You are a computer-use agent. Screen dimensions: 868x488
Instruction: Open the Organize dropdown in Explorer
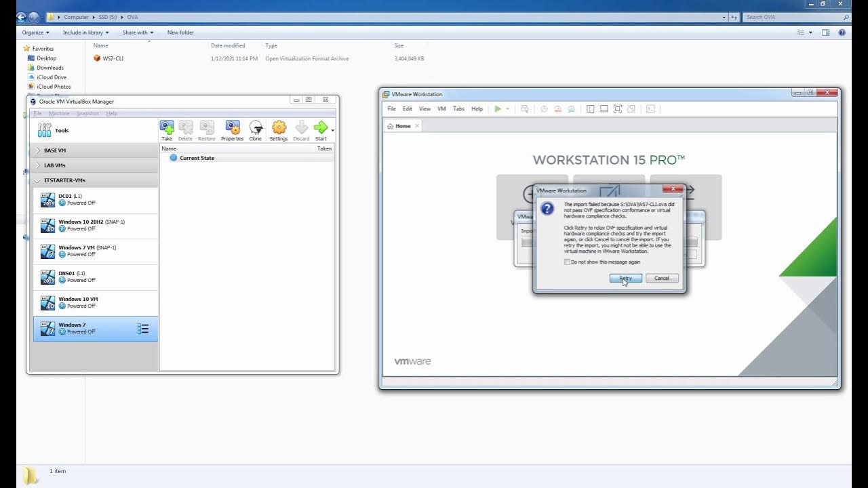tap(35, 33)
